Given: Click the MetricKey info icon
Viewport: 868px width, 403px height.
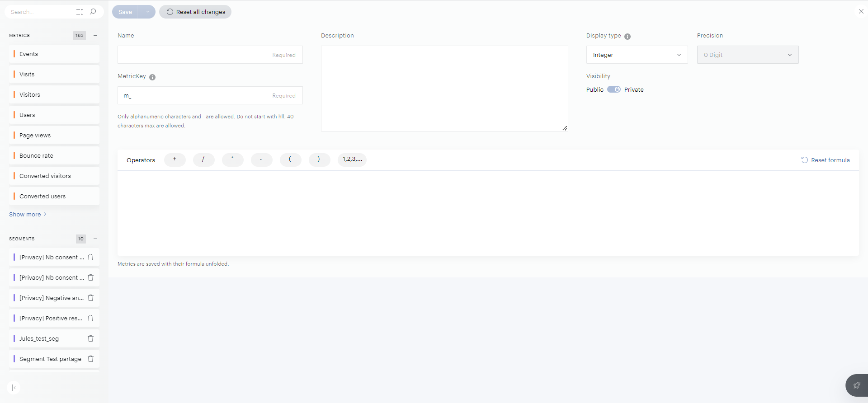Looking at the screenshot, I should coord(152,77).
